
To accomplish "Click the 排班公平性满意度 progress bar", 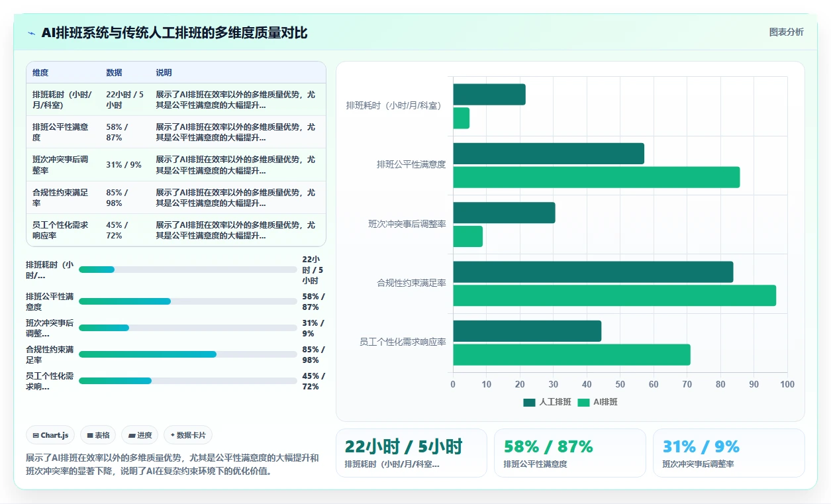I will (x=188, y=301).
